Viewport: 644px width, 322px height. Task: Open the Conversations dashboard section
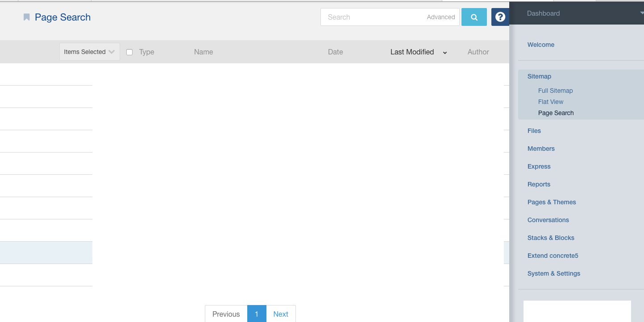(548, 220)
